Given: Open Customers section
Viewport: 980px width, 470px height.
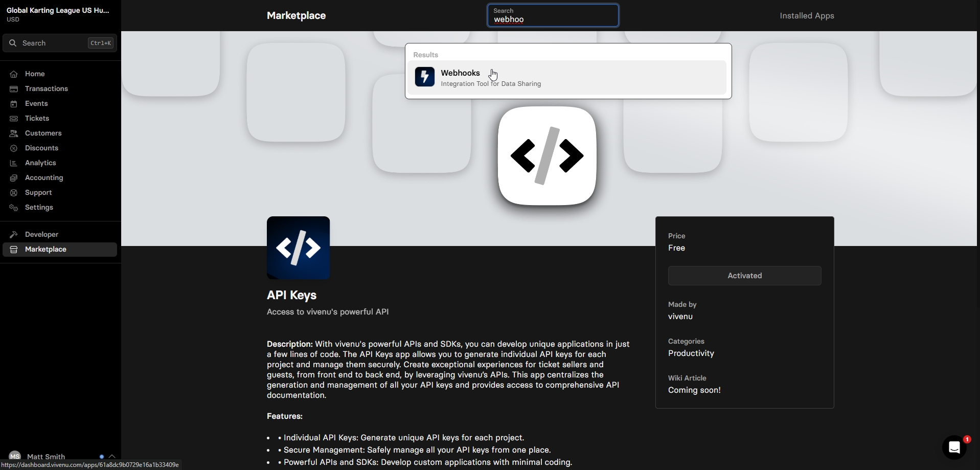Looking at the screenshot, I should (60, 133).
